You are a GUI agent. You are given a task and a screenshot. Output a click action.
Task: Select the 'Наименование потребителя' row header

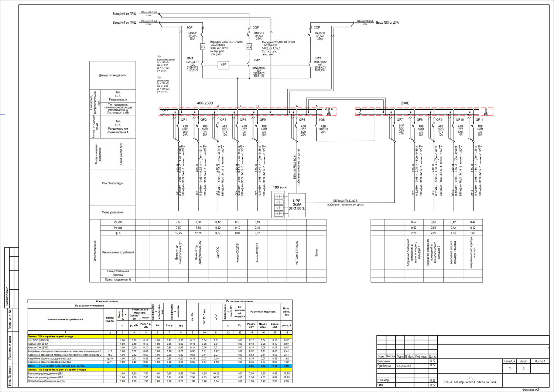tap(118, 252)
